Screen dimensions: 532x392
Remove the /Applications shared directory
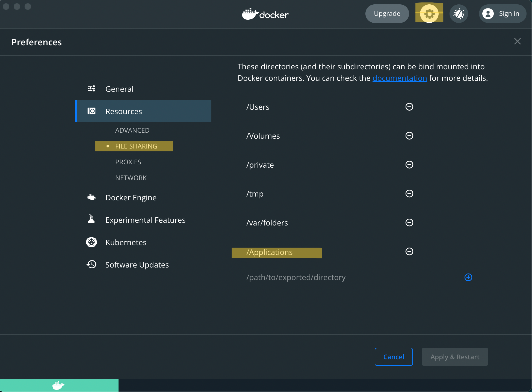click(409, 251)
